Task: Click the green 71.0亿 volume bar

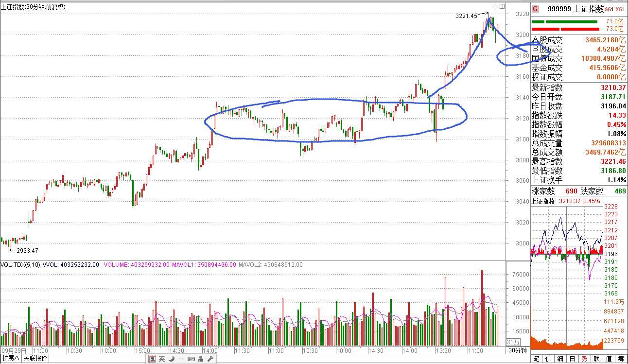Action: click(564, 22)
